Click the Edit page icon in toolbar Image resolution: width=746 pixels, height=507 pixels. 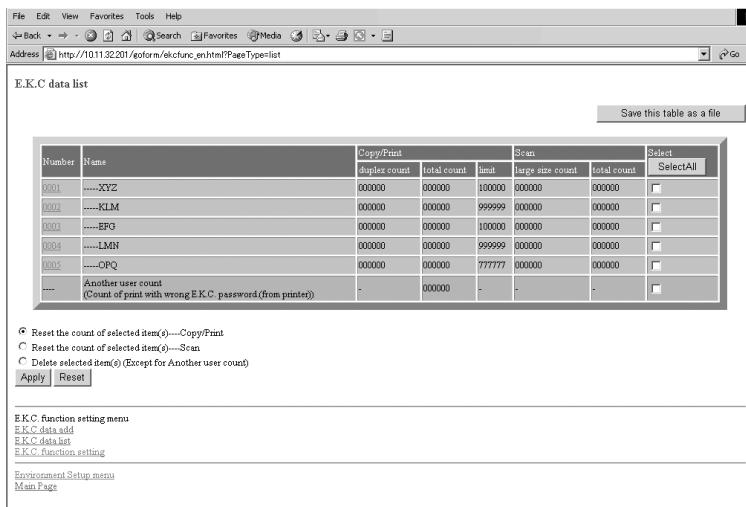coord(360,36)
